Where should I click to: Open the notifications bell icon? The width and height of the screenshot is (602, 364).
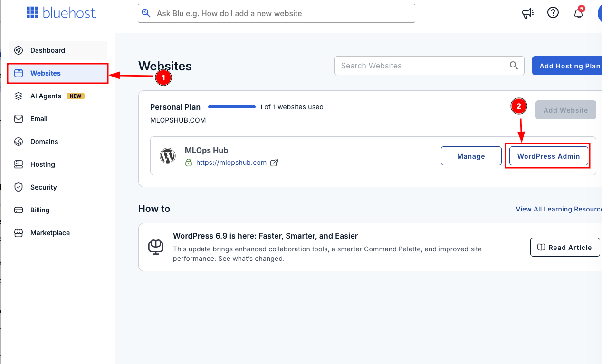[578, 13]
